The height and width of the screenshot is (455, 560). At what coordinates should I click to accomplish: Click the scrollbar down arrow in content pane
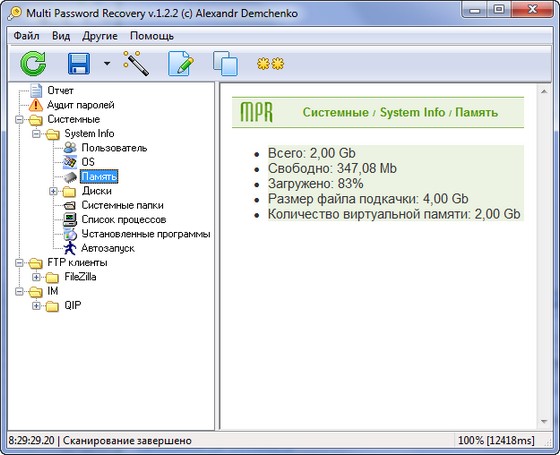[544, 422]
